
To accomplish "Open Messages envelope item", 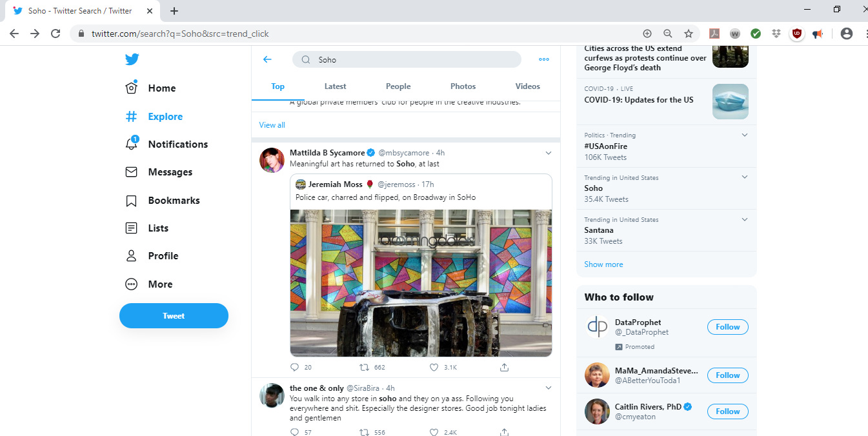I will coord(158,172).
